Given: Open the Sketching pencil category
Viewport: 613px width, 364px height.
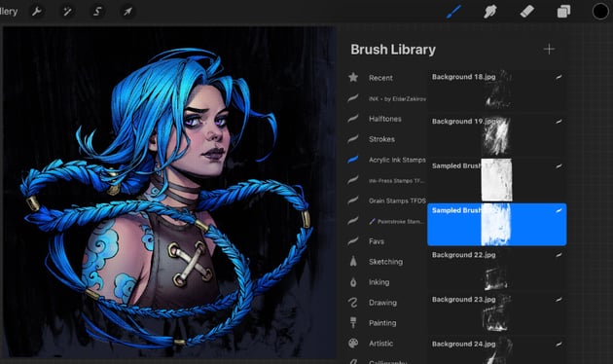Looking at the screenshot, I should (386, 262).
